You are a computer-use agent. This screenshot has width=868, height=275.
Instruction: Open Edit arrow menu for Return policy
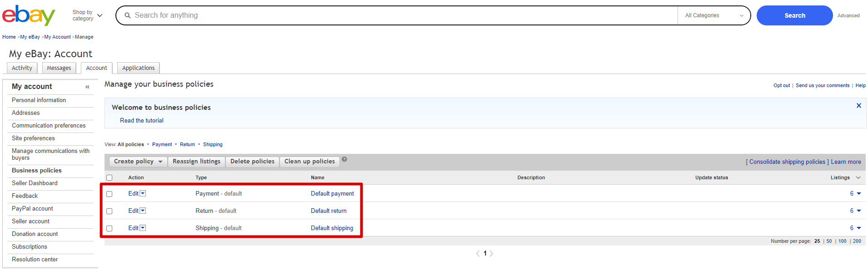coord(143,211)
